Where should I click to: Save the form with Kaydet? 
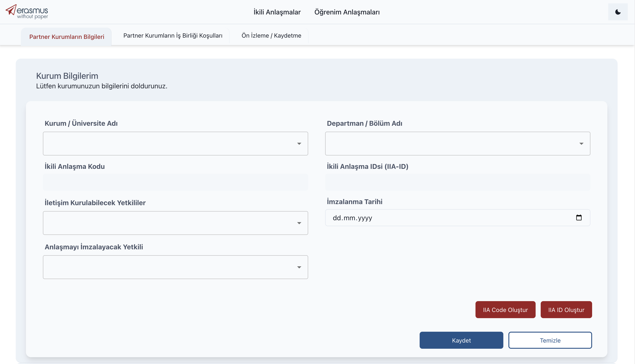[x=461, y=340]
